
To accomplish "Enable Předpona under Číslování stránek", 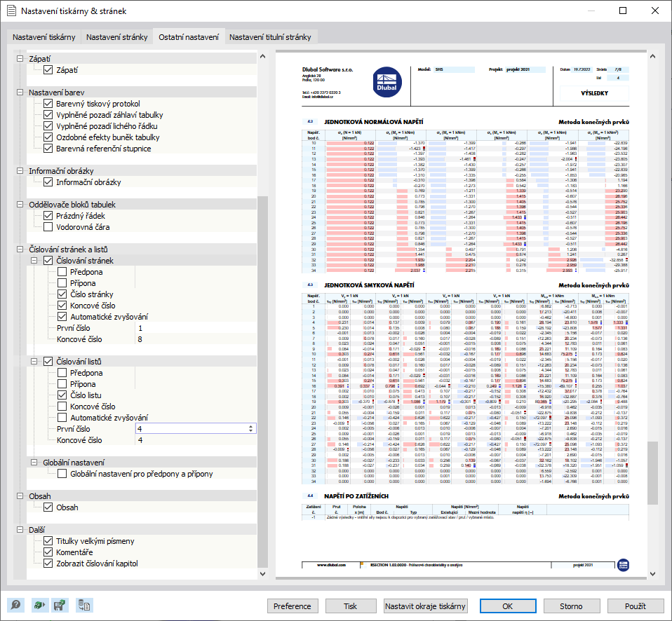I will pyautogui.click(x=62, y=272).
